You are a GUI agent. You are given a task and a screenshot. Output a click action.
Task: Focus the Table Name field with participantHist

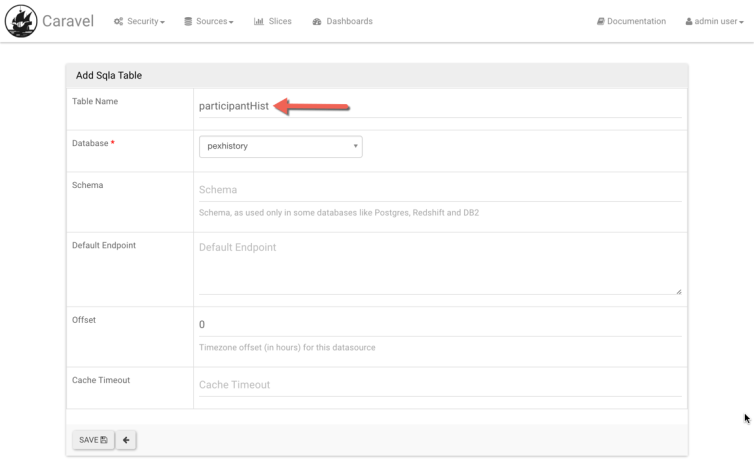coord(440,106)
